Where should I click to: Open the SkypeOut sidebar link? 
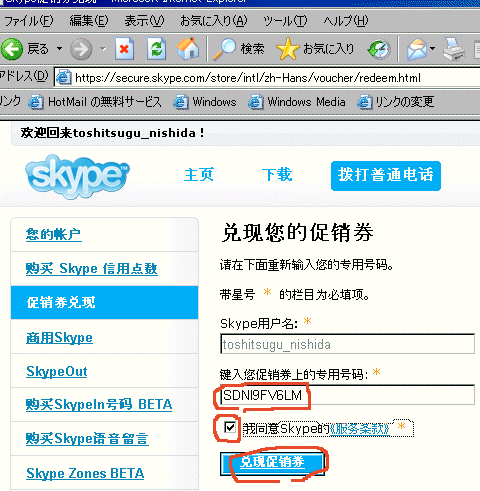(x=57, y=371)
